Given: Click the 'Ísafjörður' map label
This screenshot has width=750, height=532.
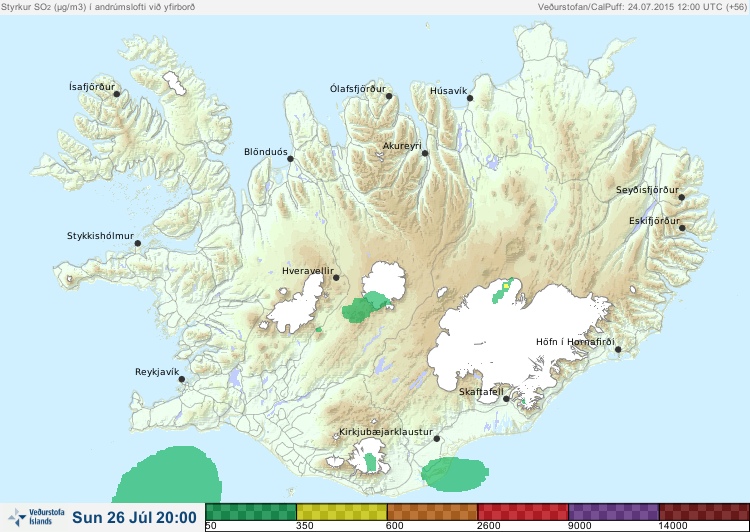Looking at the screenshot, I should (92, 87).
